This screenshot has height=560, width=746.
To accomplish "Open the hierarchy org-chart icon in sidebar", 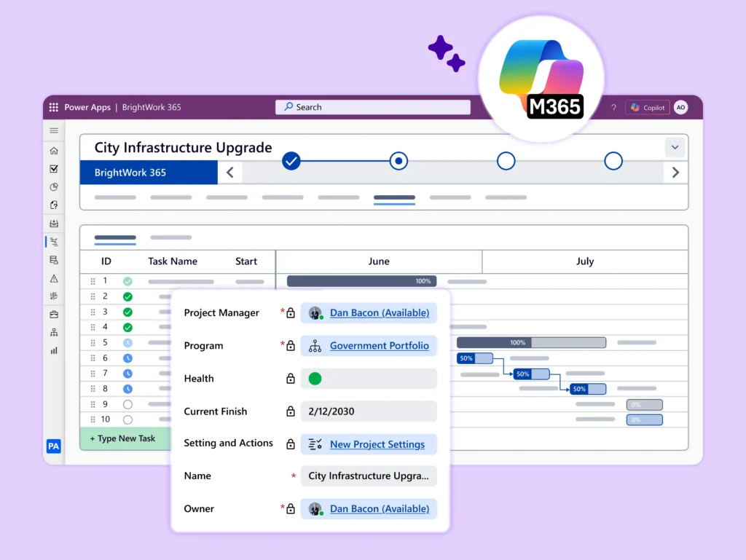I will (x=54, y=332).
